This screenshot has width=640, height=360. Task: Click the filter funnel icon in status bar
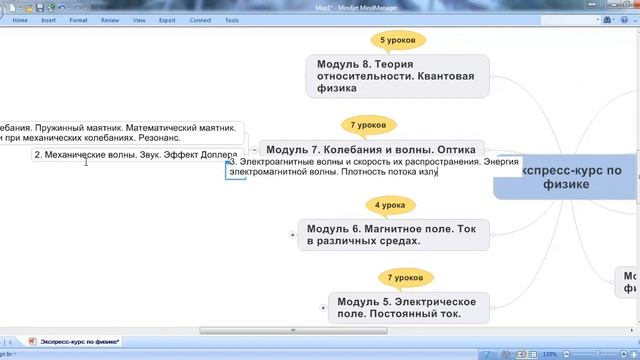487,354
